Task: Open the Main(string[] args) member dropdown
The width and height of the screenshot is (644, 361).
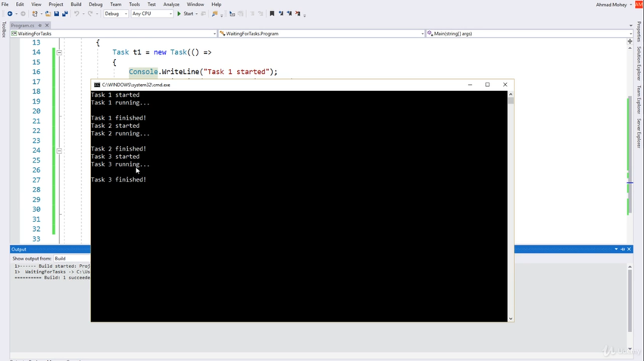Action: (x=529, y=33)
